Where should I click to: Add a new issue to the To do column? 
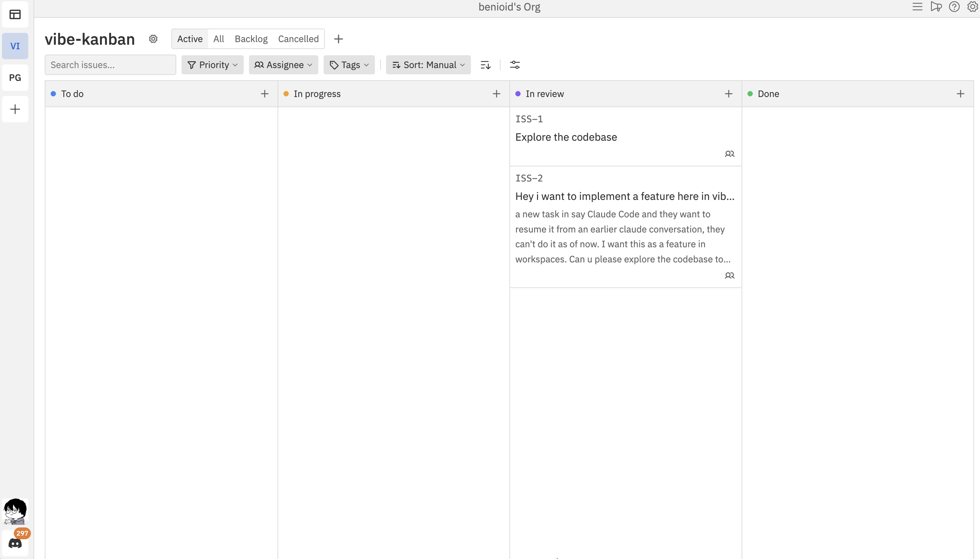[264, 93]
